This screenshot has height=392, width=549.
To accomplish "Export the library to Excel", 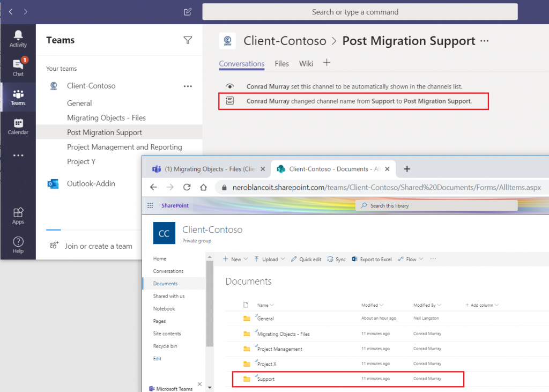I will pos(372,259).
